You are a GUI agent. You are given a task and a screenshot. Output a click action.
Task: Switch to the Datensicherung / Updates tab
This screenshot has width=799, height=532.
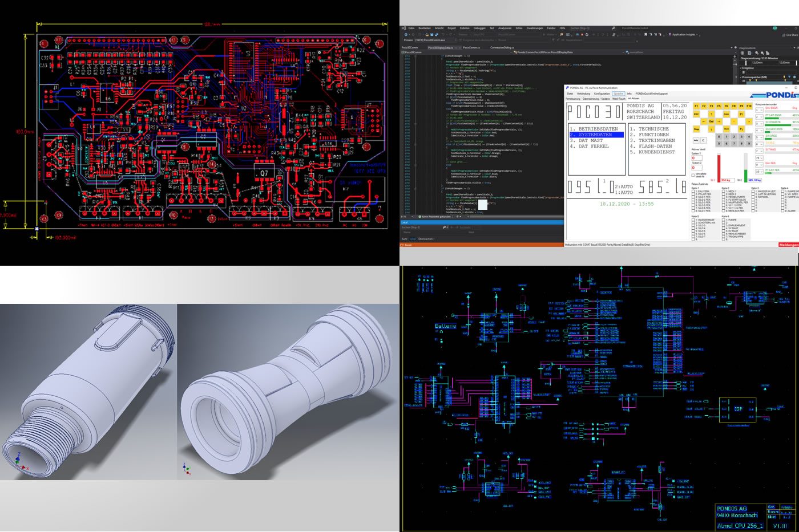point(596,99)
